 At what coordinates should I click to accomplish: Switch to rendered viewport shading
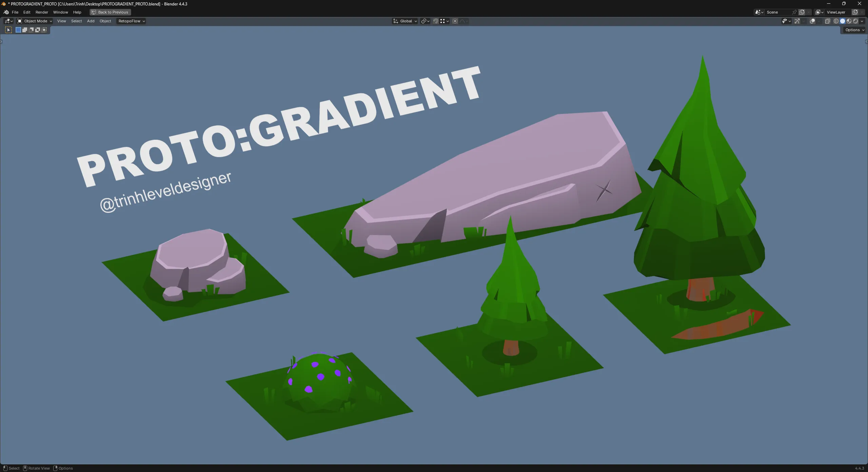click(x=855, y=21)
